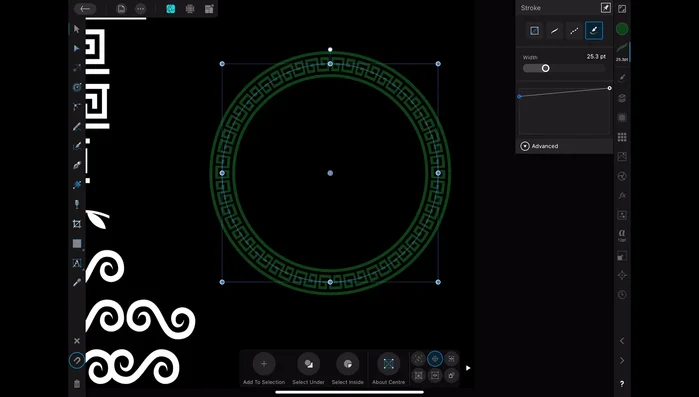Switch to the Designer persona

pos(170,8)
